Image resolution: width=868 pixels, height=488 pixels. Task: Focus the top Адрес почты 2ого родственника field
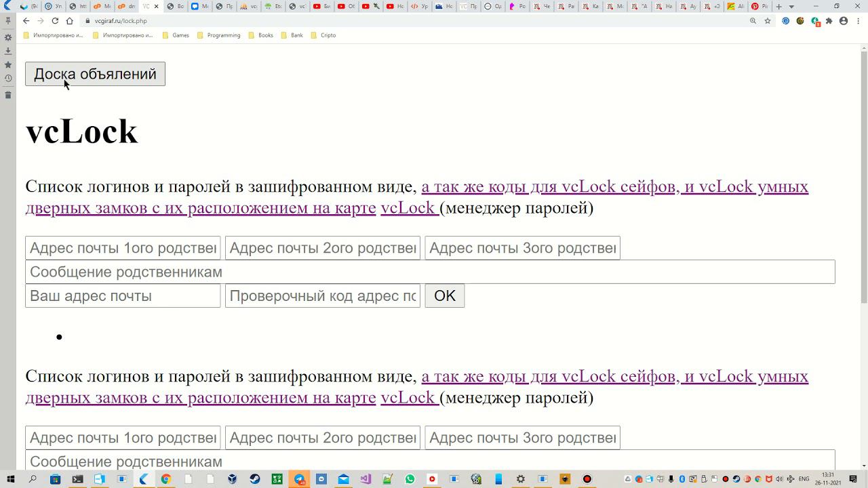(323, 248)
